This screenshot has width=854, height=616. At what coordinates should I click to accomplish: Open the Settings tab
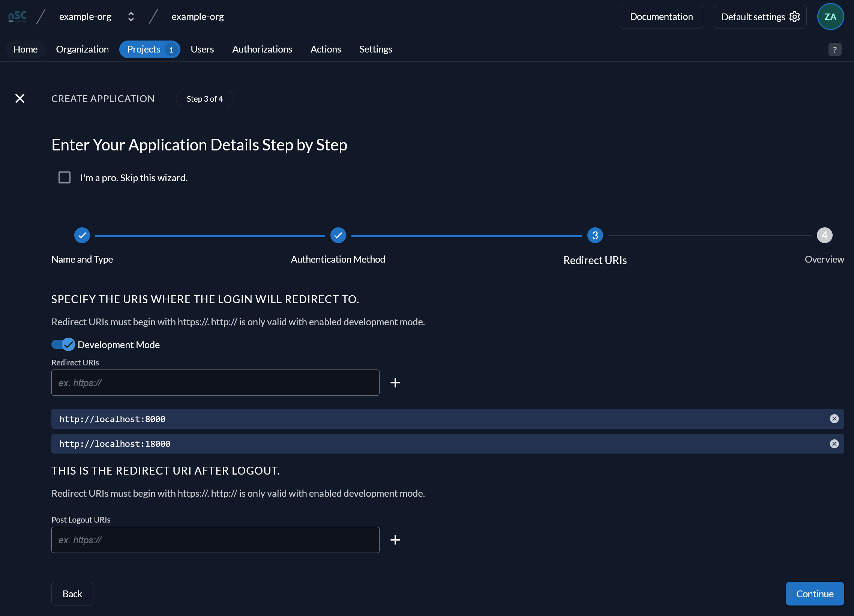(375, 49)
